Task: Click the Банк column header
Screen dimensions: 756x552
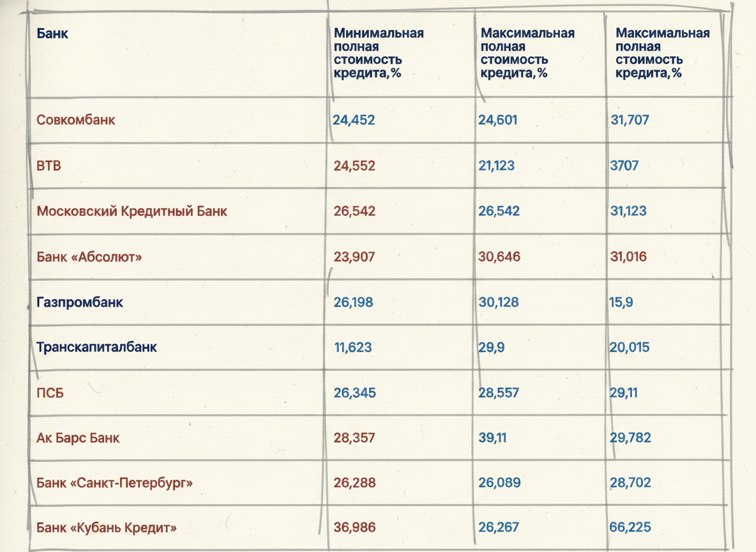Action: click(x=52, y=33)
